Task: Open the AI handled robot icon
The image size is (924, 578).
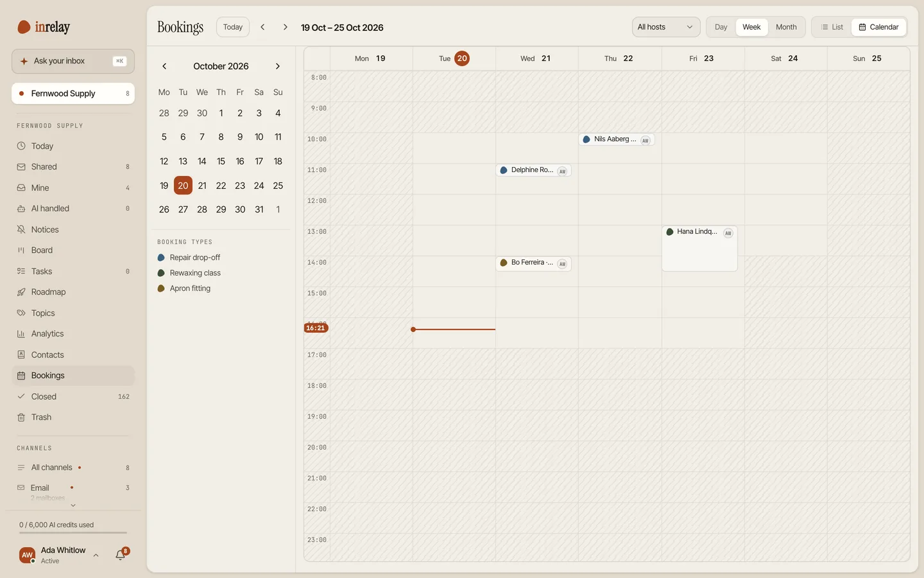Action: click(x=21, y=209)
